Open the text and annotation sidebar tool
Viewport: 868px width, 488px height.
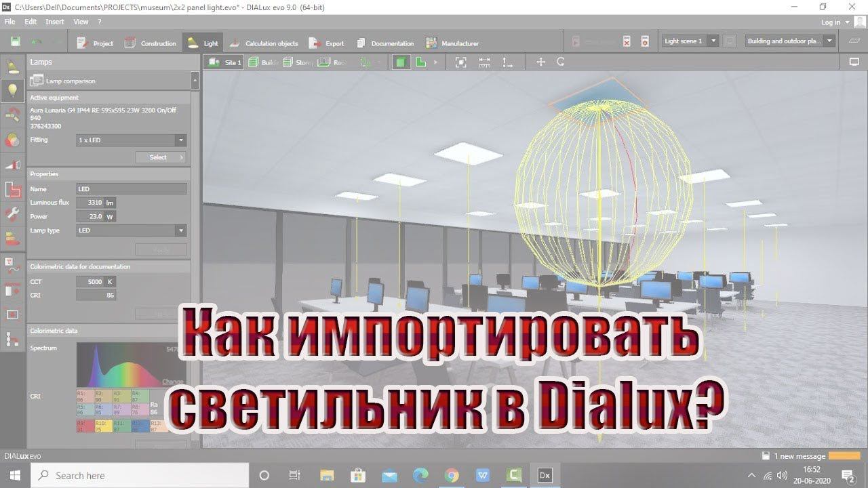[13, 265]
